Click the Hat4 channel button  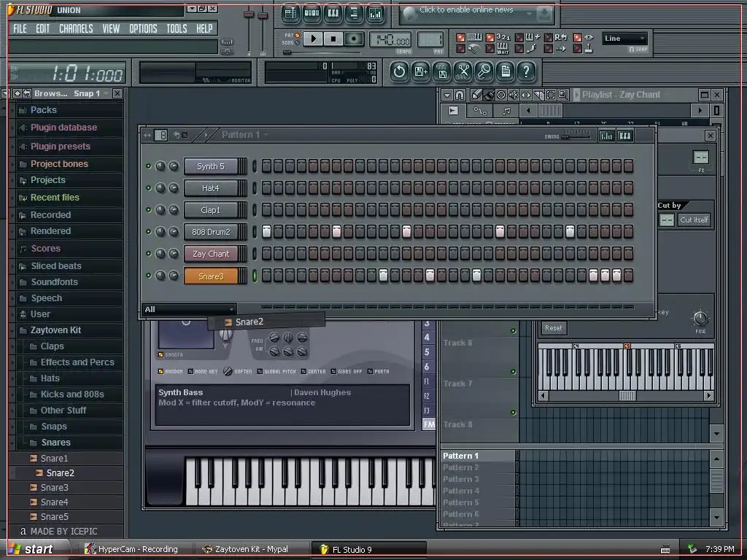[211, 188]
